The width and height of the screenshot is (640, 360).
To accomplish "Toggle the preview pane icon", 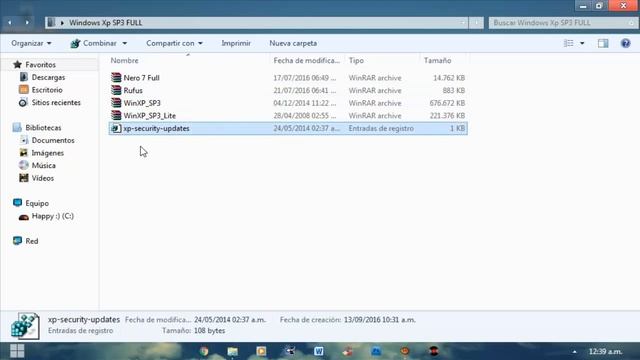I will pyautogui.click(x=603, y=43).
